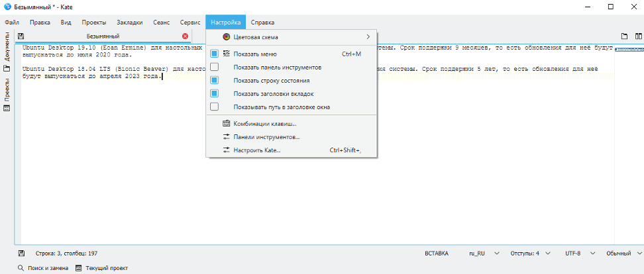Viewport: 644px width, 274px height.
Task: Enable Показывать путь в заголовке окна
Action: tap(214, 107)
